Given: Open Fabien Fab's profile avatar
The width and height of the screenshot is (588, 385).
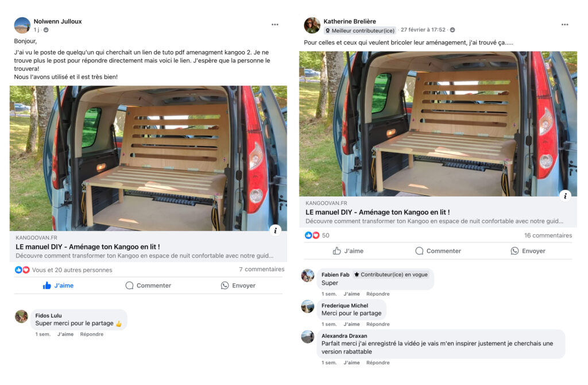Looking at the screenshot, I should 308,275.
